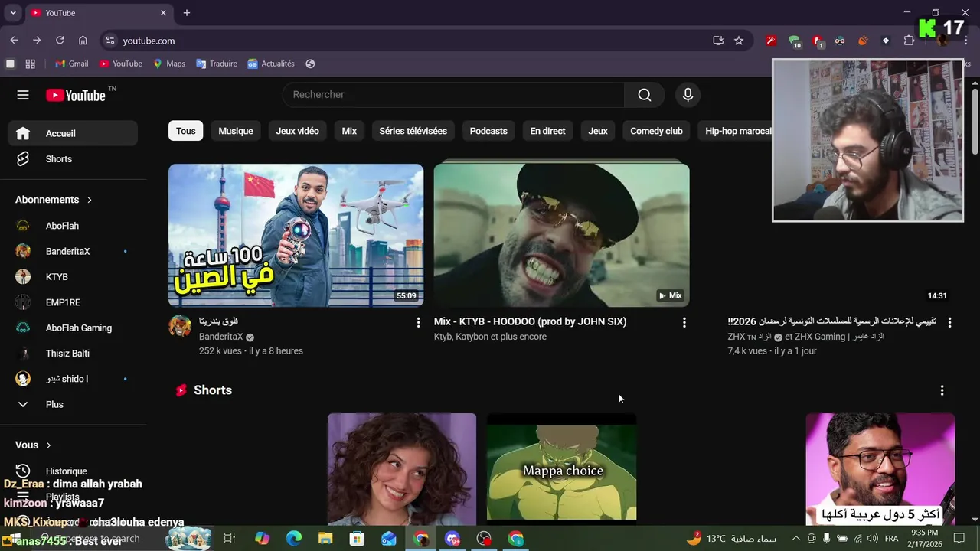The height and width of the screenshot is (551, 980).
Task: Click in the Rechercher search field
Action: (x=453, y=95)
